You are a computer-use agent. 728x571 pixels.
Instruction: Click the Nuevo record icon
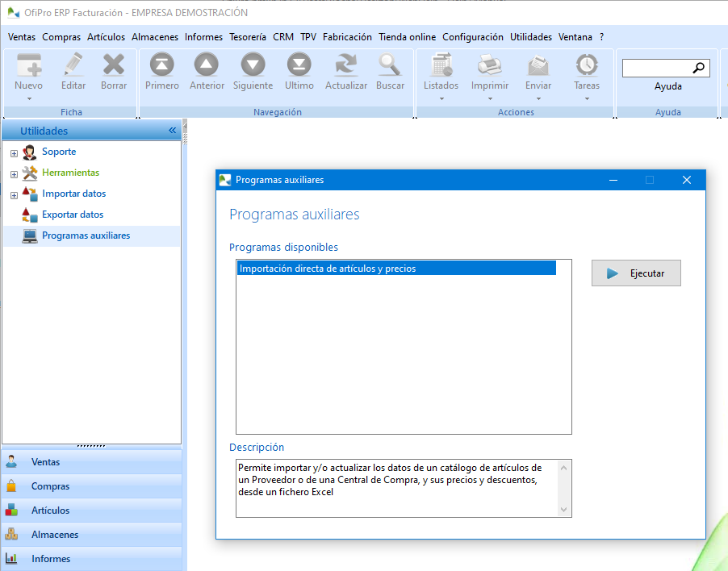pos(29,65)
